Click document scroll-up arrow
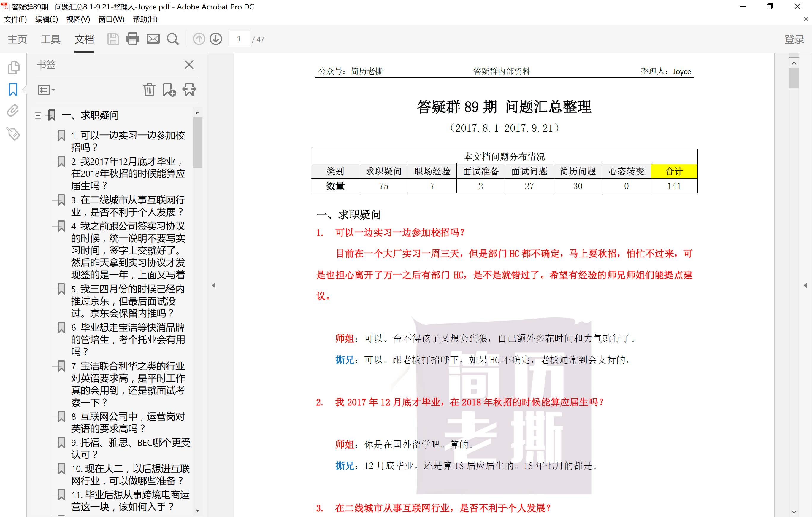Image resolution: width=812 pixels, height=517 pixels. point(794,63)
